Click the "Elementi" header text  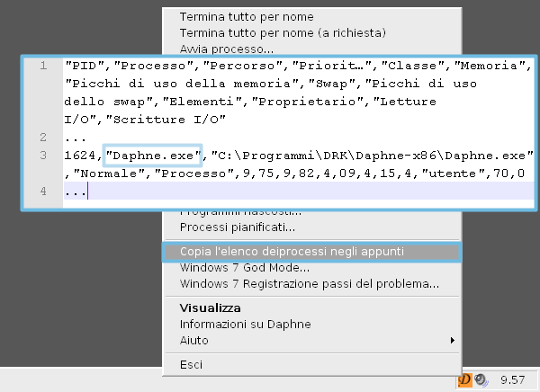click(202, 102)
